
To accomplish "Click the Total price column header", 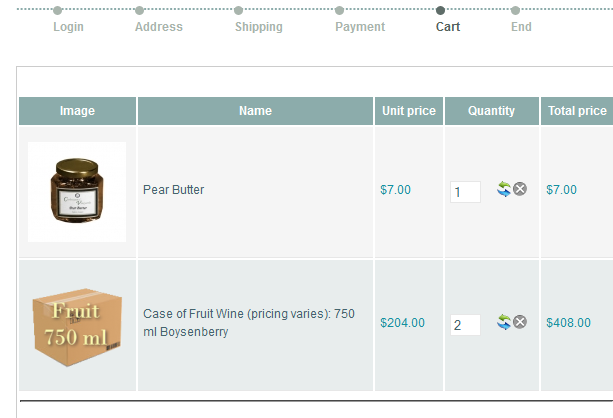I will coord(577,111).
